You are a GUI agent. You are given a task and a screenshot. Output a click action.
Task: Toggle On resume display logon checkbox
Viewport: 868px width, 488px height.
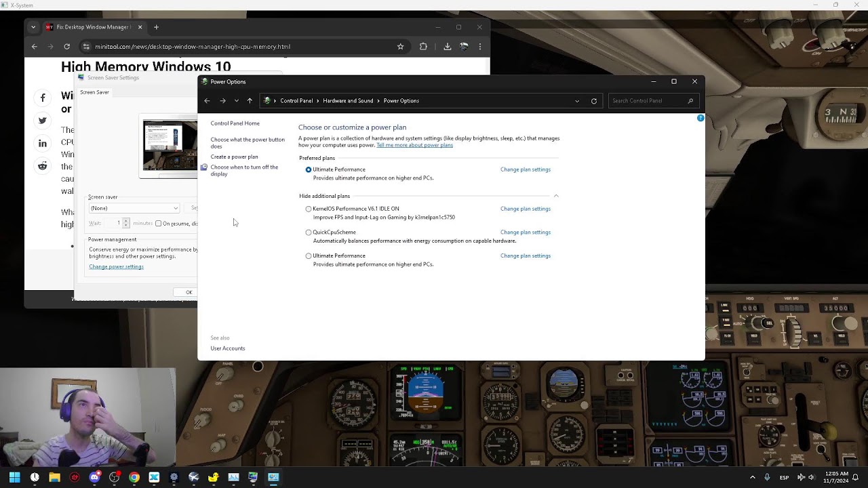[x=158, y=224]
